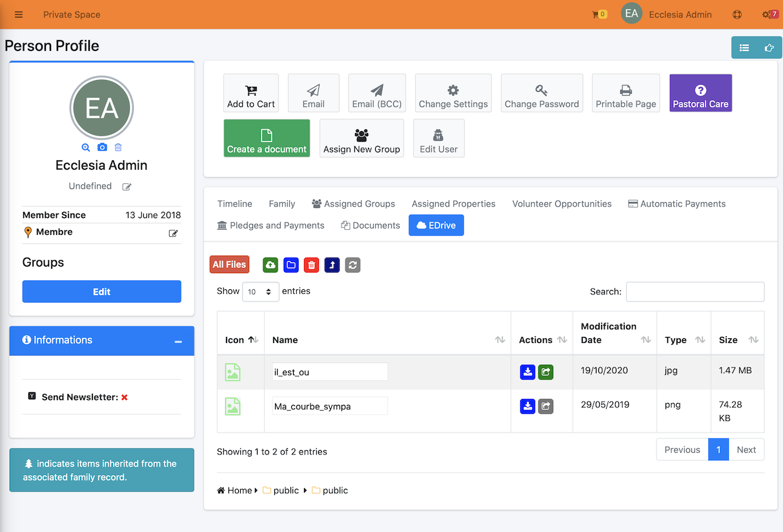Open the Pledges and Payments tab

coord(271,225)
